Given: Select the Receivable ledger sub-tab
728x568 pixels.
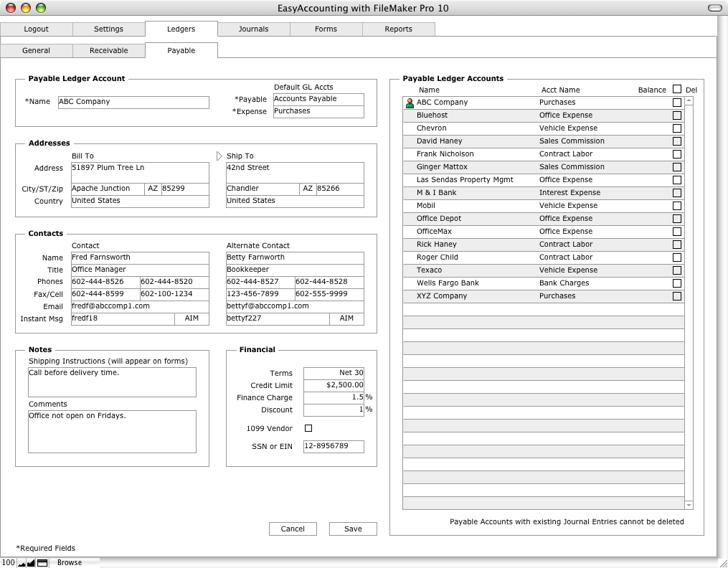Looking at the screenshot, I should (x=108, y=51).
